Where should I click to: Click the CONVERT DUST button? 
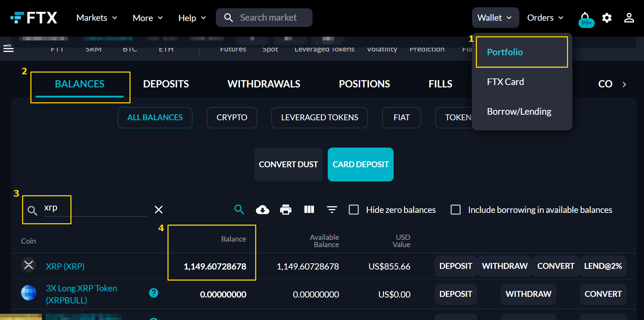288,164
